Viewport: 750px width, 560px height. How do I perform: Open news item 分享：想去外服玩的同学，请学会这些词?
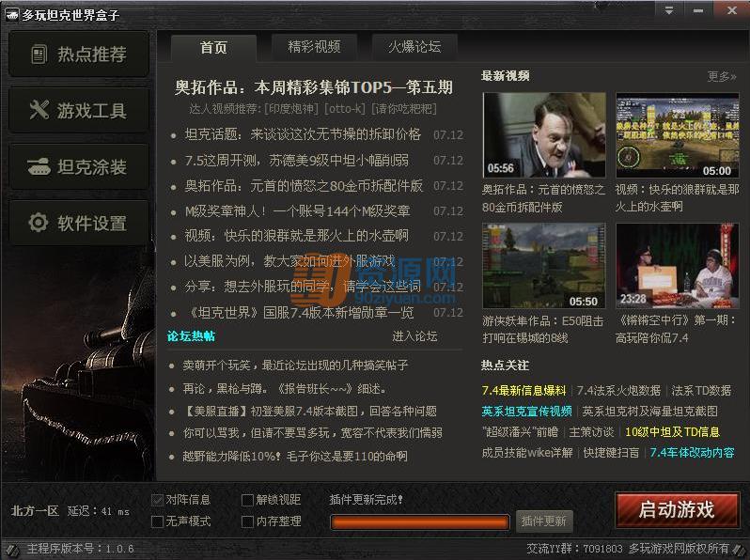pos(303,287)
